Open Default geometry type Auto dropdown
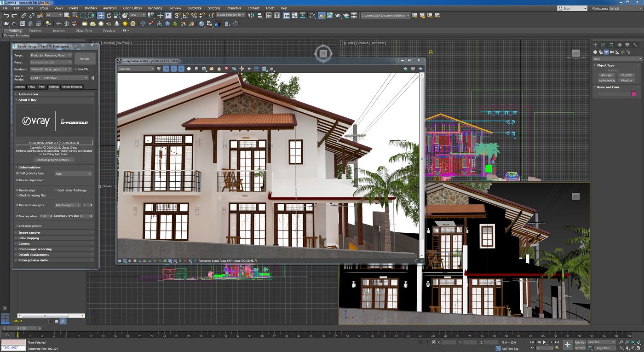The image size is (644, 352). 73,173
